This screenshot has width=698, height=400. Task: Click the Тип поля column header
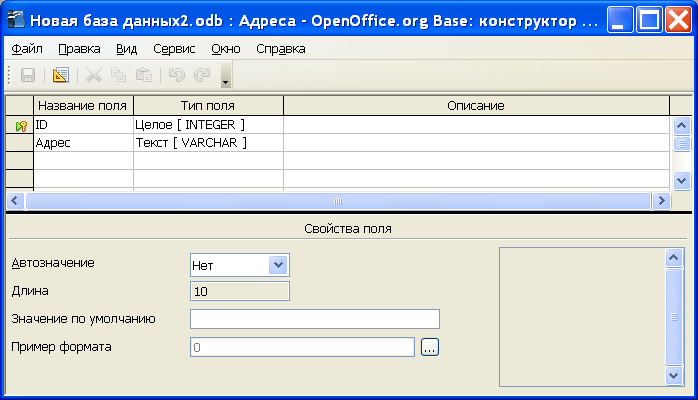click(208, 105)
